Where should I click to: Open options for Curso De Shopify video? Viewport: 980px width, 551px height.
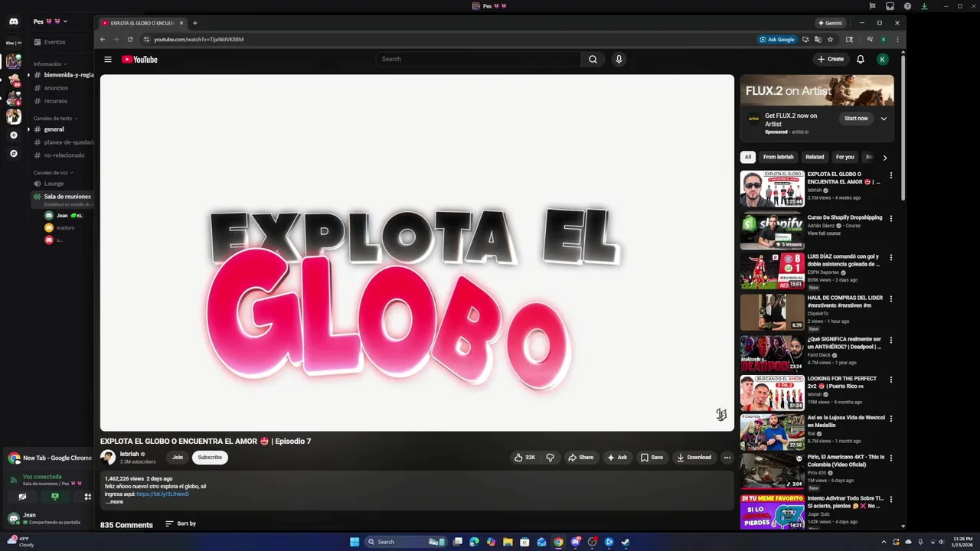(890, 218)
